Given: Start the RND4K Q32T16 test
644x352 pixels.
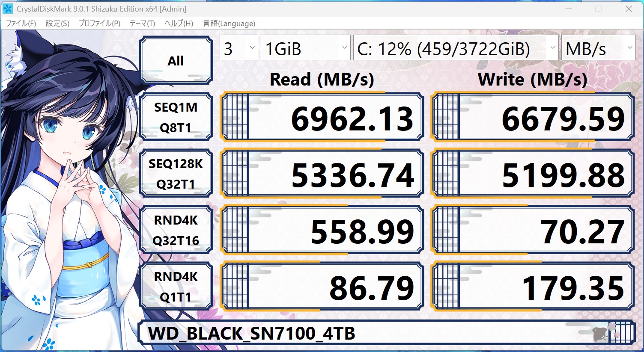Looking at the screenshot, I should 176,230.
